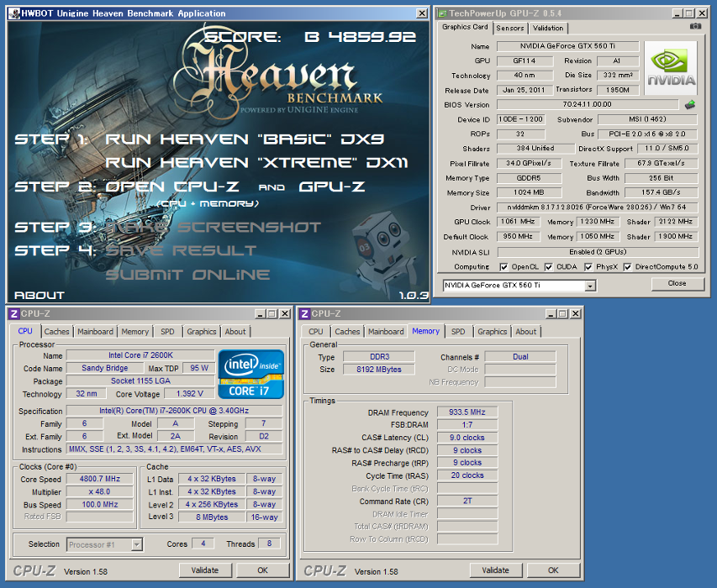Open SPD tab in left CPU-Z window
The image size is (717, 588).
coord(167,332)
